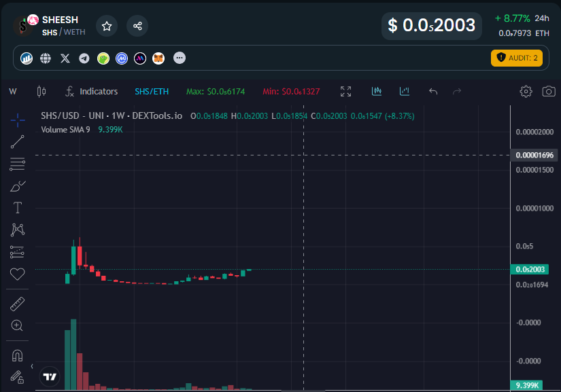Change the W timeframe interval
The image size is (561, 392).
click(13, 92)
